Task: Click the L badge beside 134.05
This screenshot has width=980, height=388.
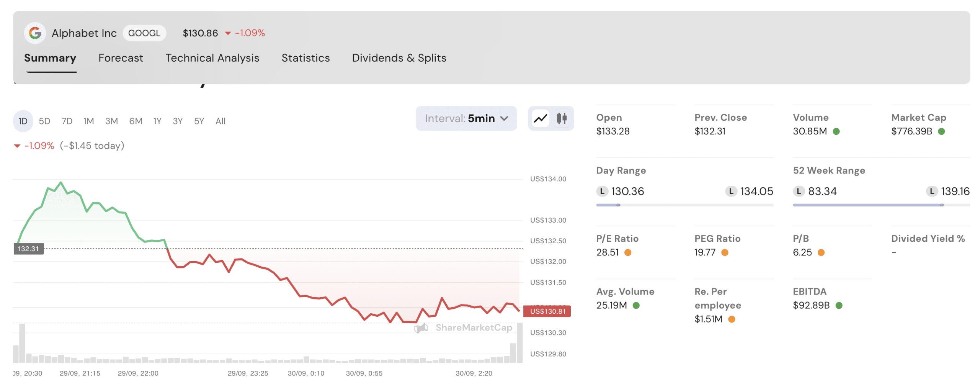Action: [x=731, y=190]
